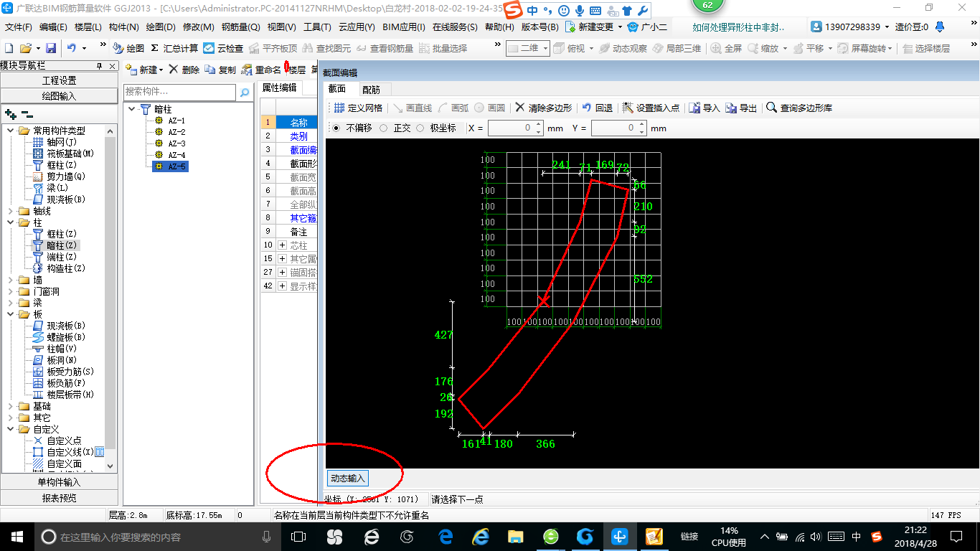Open the 文件(F) menu
Image resolution: width=980 pixels, height=551 pixels.
pyautogui.click(x=19, y=27)
